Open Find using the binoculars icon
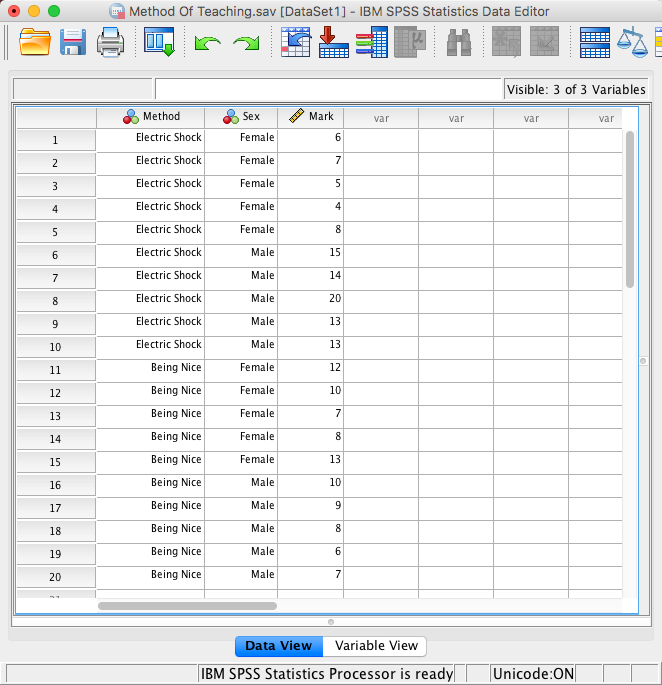 [459, 42]
